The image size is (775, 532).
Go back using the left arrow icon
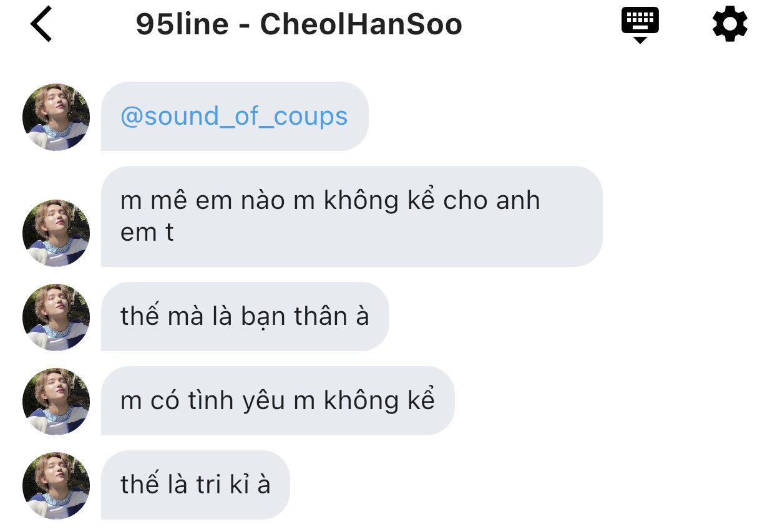(41, 25)
